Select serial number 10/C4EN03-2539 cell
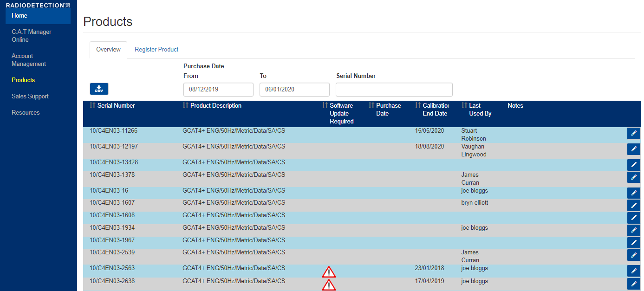644x291 pixels. click(112, 252)
